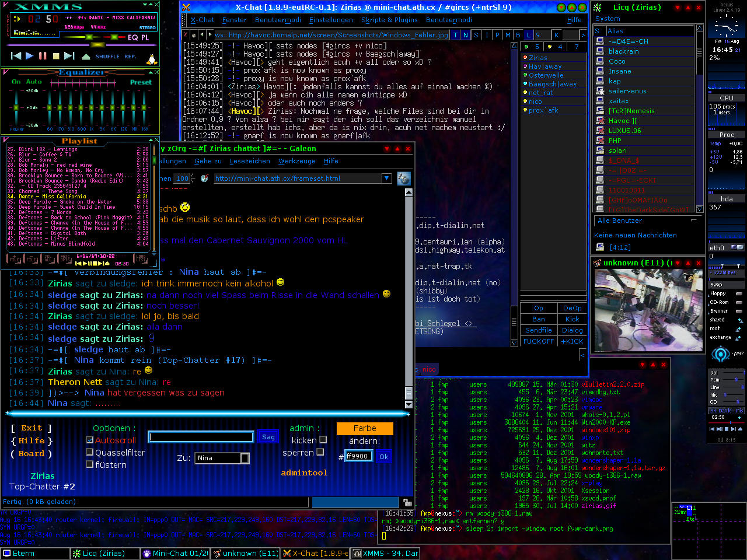Pause XMMS playback
This screenshot has width=747, height=560.
click(x=43, y=56)
